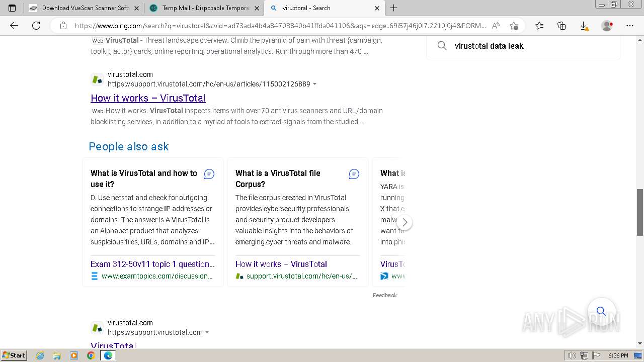Open the network tray icon
Screen dimensions: 644x362
pos(584,355)
